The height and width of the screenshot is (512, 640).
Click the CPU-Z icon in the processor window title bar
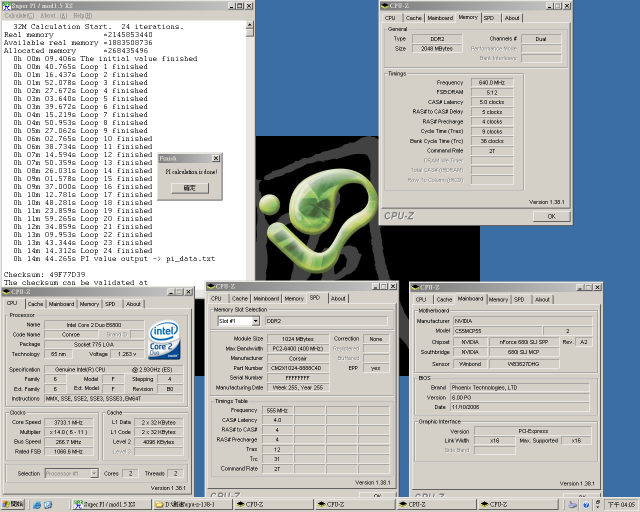pyautogui.click(x=6, y=292)
